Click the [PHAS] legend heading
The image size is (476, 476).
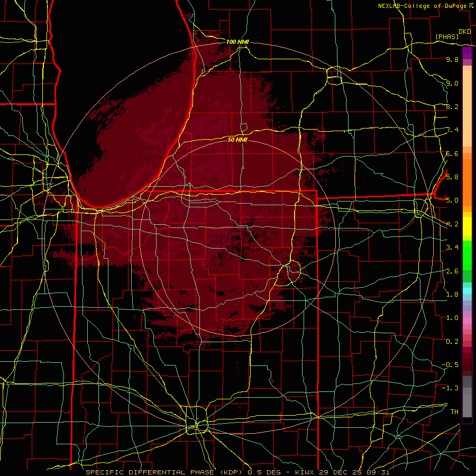coord(447,36)
